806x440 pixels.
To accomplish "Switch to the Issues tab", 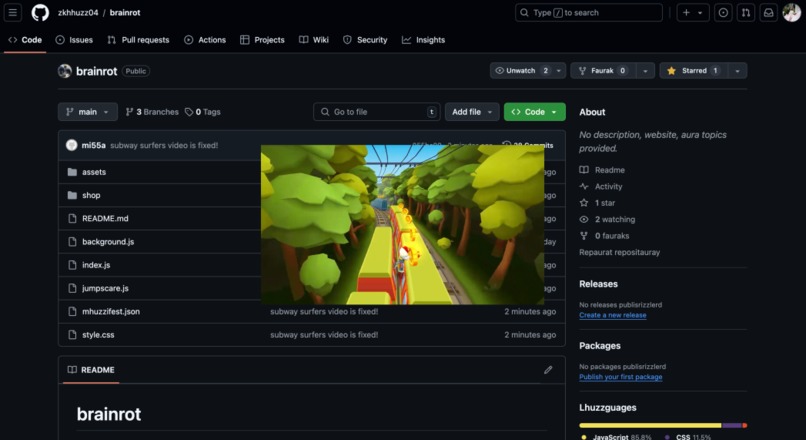I will (x=75, y=40).
